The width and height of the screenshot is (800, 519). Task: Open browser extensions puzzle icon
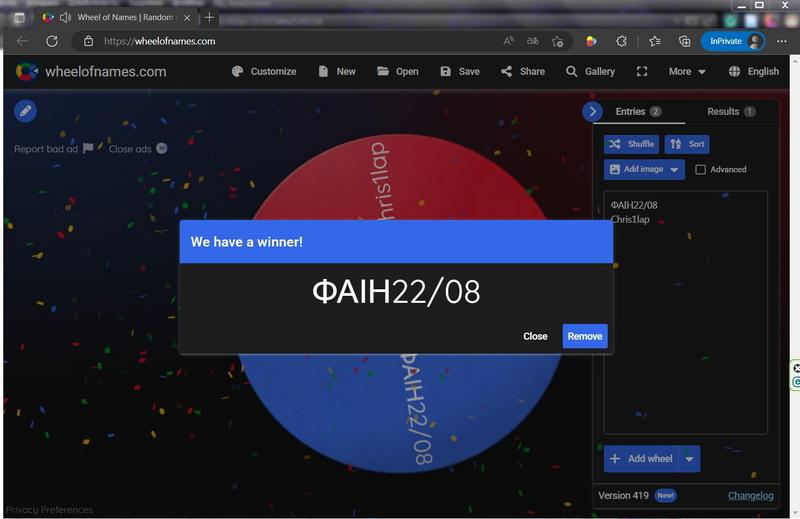[621, 41]
